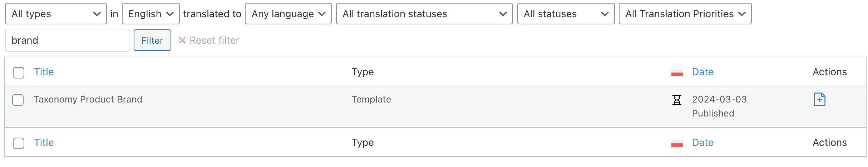Click the add translation icon for Taxonomy Product Brand
Screen dimensions: 868x167
pyautogui.click(x=819, y=99)
